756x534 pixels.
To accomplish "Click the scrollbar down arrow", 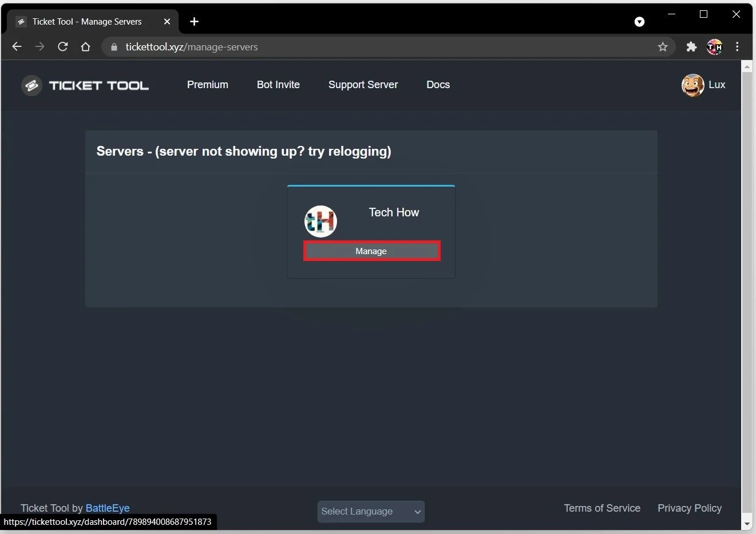I will (x=747, y=524).
